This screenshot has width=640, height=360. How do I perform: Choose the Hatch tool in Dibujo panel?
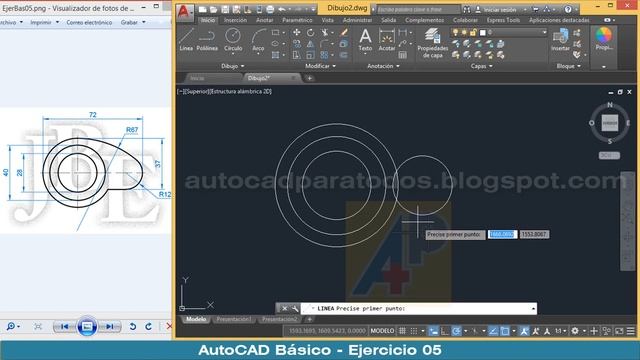coord(276,55)
